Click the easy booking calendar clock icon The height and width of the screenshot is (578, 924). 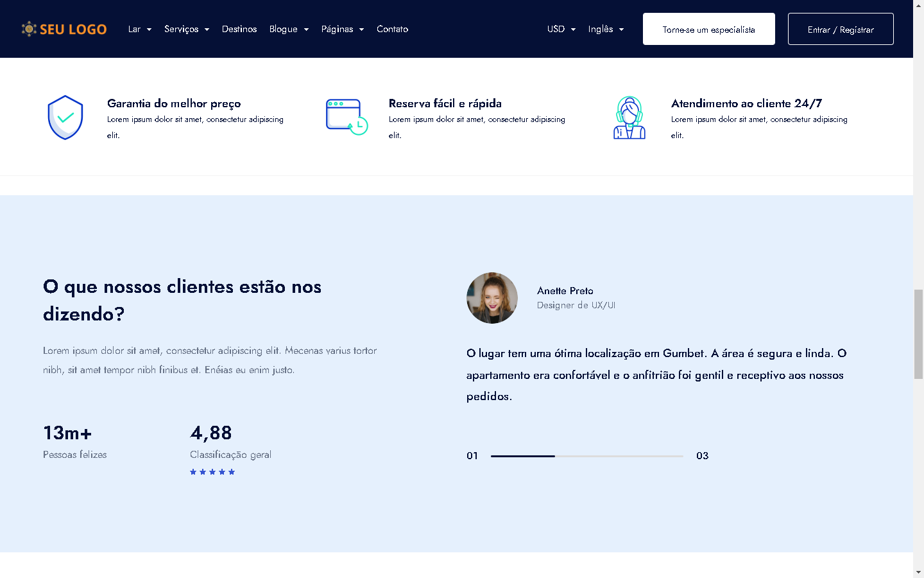pos(346,117)
